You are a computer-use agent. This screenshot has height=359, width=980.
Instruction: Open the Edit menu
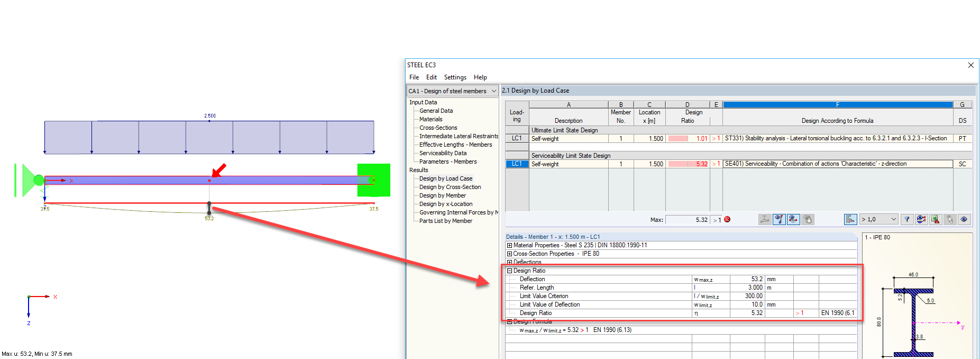coord(432,77)
